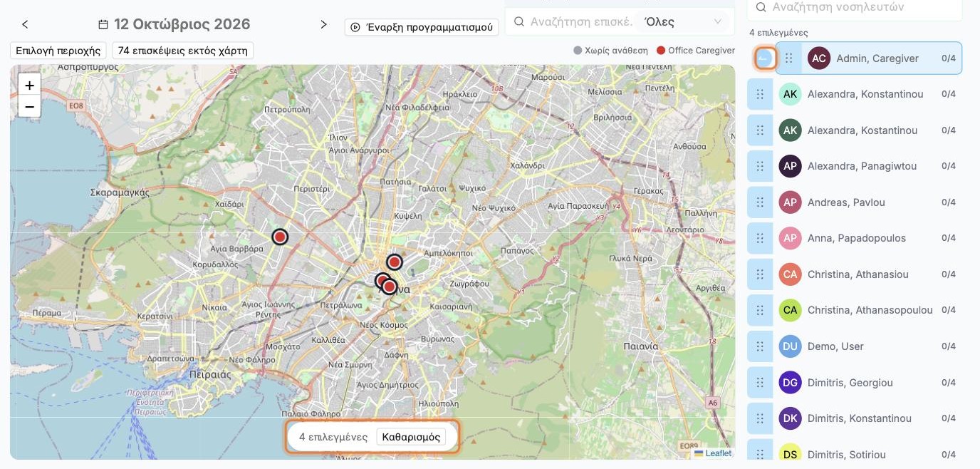Click the drag handle of Christina, Athanasiou

(x=760, y=274)
